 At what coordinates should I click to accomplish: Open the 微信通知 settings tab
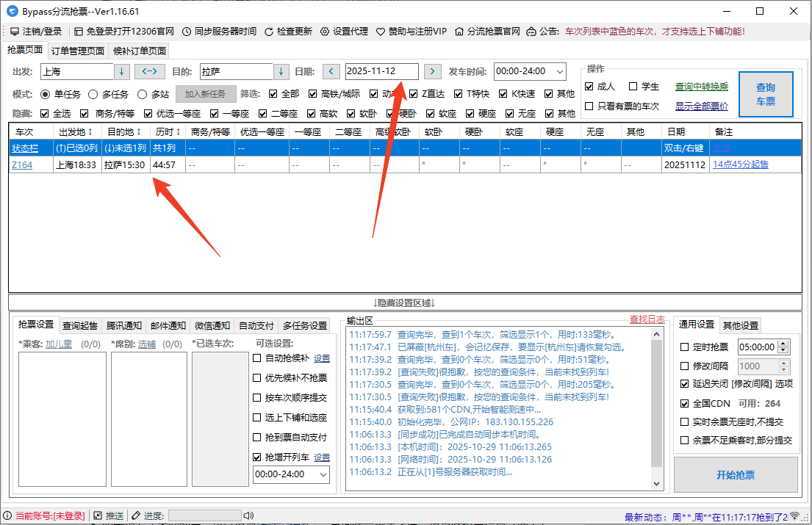pyautogui.click(x=212, y=325)
